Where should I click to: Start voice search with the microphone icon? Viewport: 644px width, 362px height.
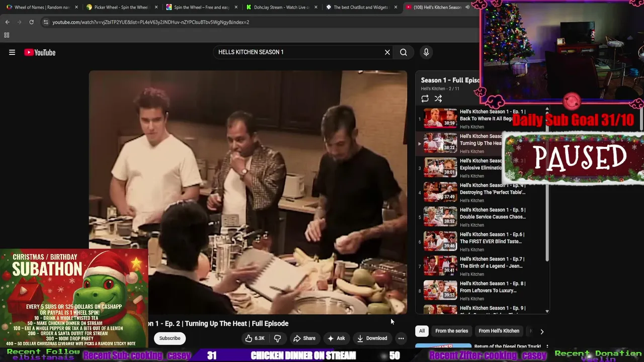426,52
